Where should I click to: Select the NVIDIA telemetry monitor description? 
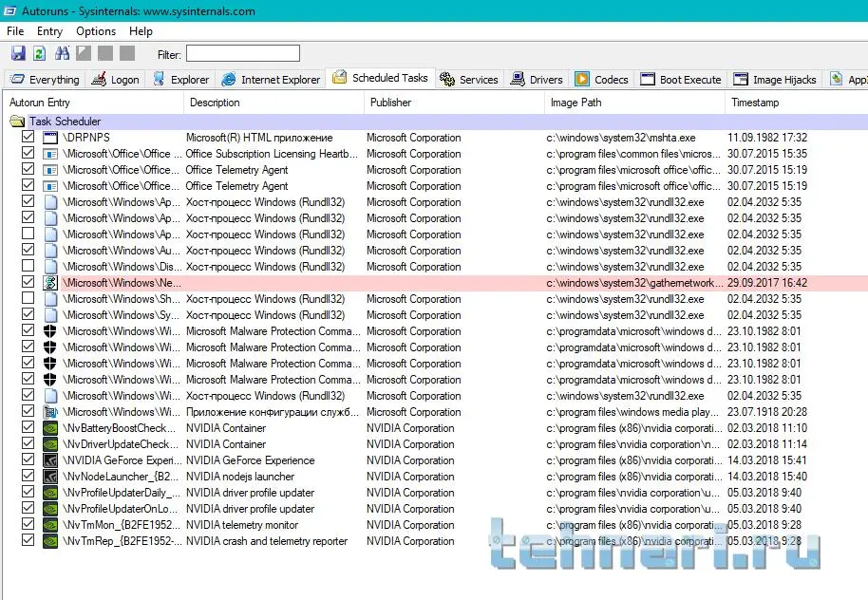tap(242, 525)
